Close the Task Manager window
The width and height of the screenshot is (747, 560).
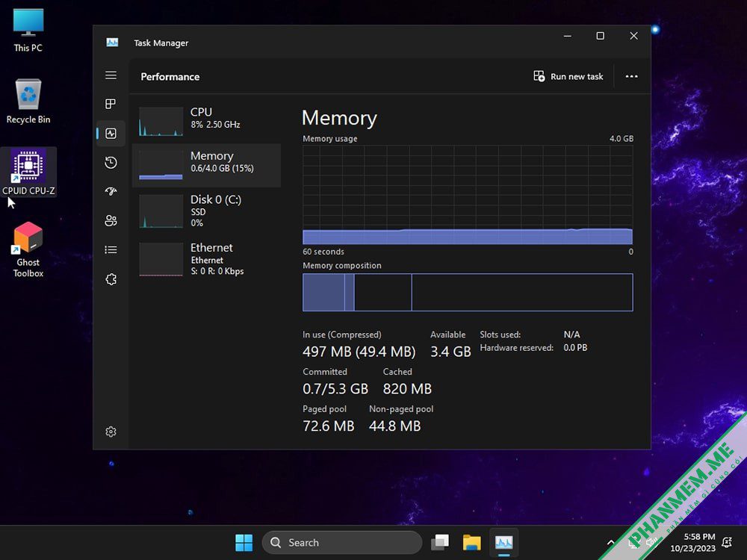coord(633,36)
